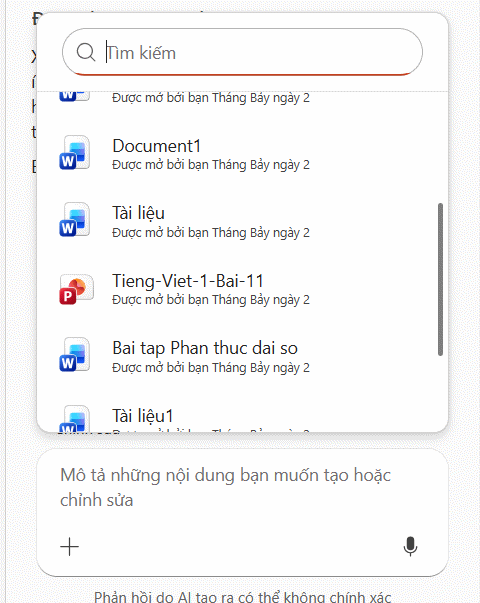Click PowerPoint icon beside Tieng-Viet-1-Bai-11

click(76, 289)
